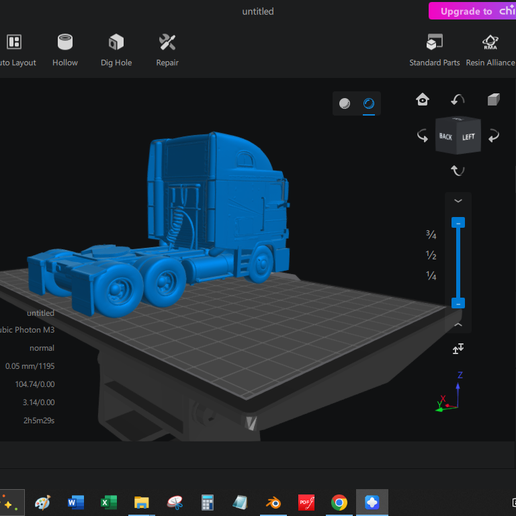
Task: Open Blender from the taskbar
Action: (273, 502)
